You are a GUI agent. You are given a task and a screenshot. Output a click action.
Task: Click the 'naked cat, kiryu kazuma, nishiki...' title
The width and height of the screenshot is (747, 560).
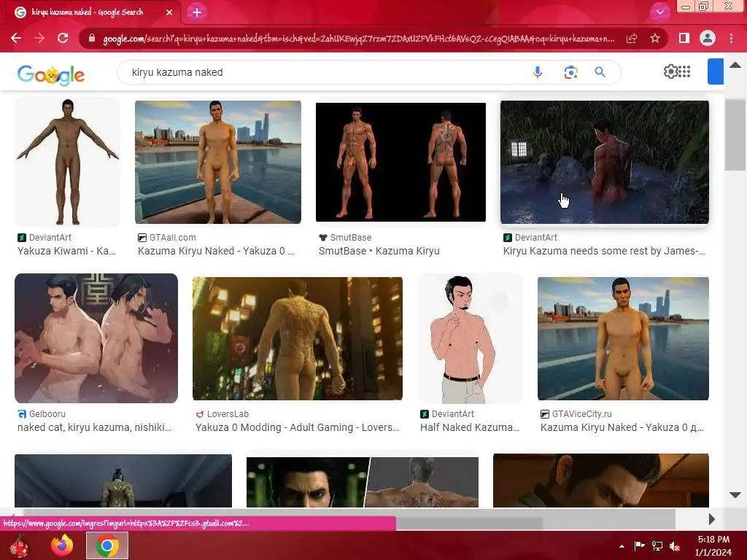point(94,427)
